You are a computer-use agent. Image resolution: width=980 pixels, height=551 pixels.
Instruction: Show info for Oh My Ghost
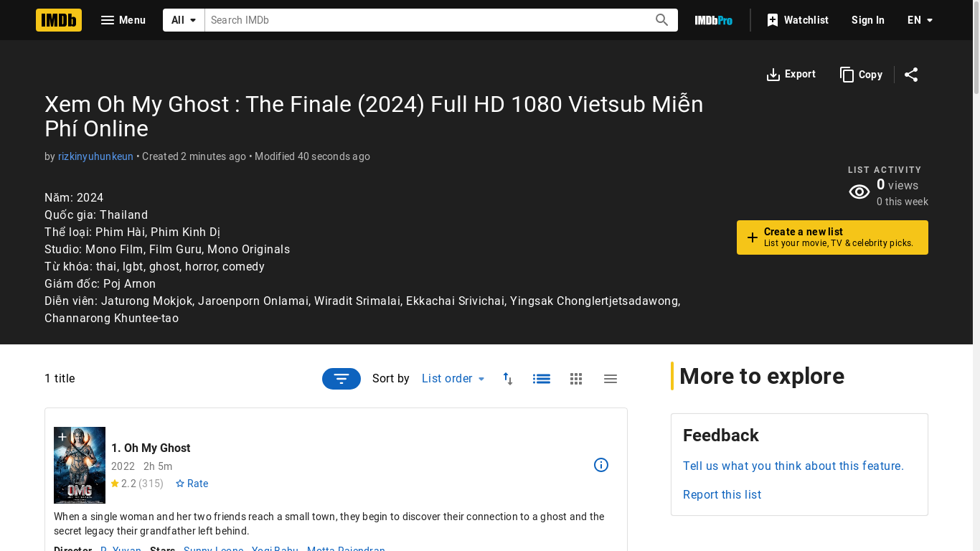601,465
